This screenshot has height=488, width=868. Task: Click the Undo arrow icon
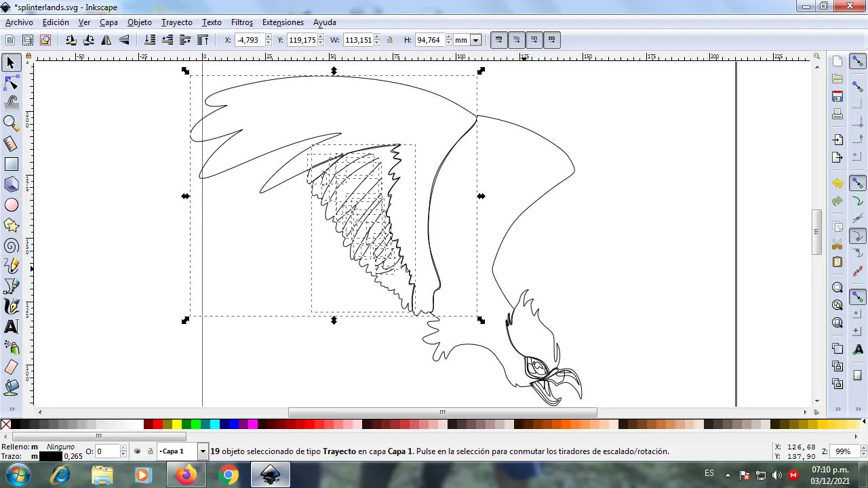(837, 184)
